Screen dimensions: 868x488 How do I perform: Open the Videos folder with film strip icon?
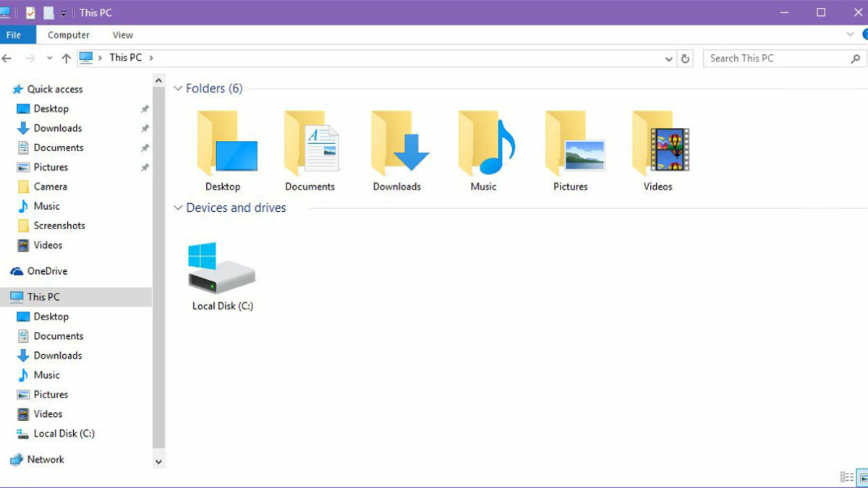(x=658, y=145)
